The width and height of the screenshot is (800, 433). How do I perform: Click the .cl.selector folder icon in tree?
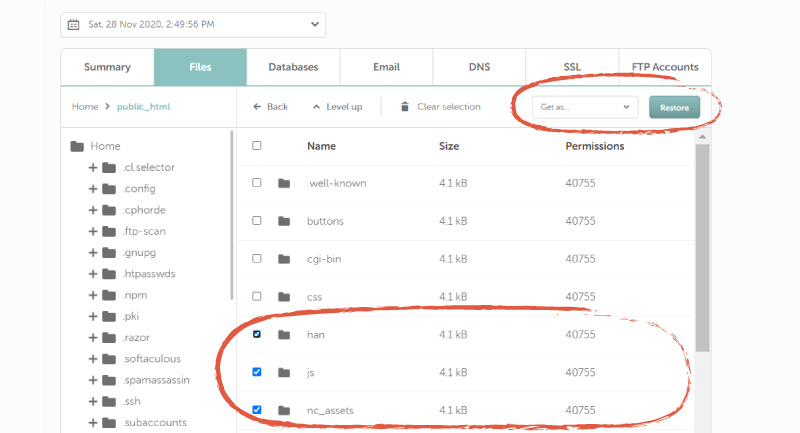coord(109,167)
